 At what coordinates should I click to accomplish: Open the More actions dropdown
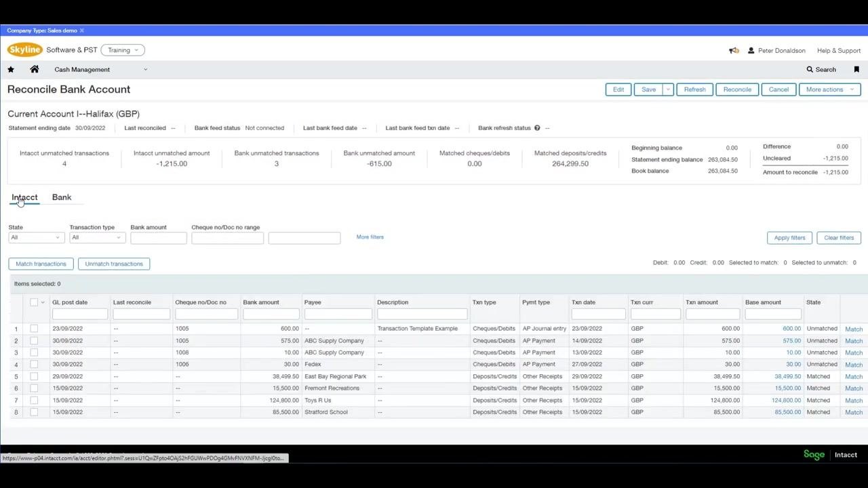click(x=829, y=89)
